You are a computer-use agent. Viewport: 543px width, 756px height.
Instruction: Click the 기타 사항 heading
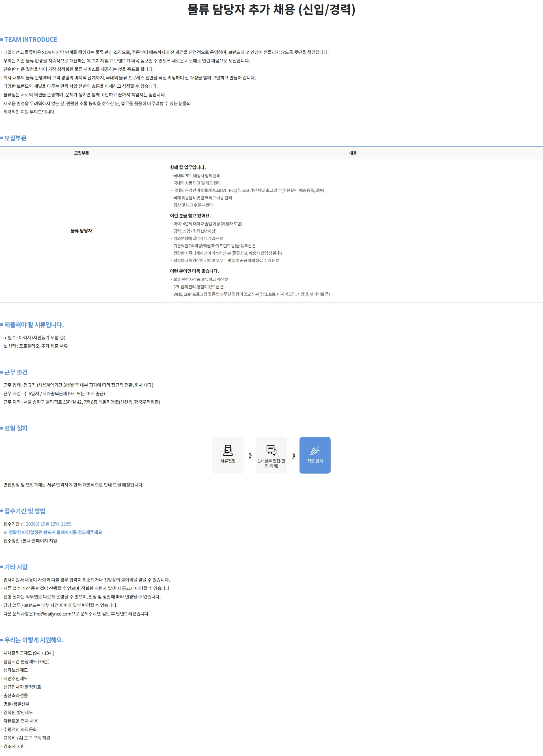tap(16, 567)
